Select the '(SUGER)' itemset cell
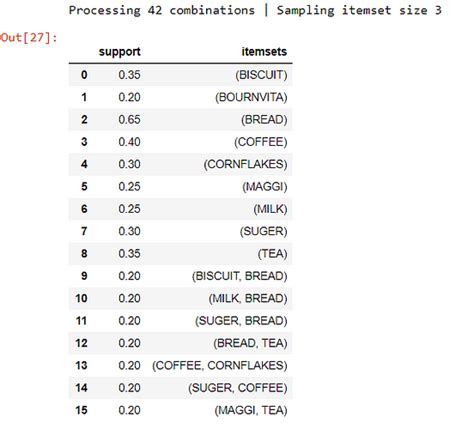474x429 pixels. coord(263,231)
